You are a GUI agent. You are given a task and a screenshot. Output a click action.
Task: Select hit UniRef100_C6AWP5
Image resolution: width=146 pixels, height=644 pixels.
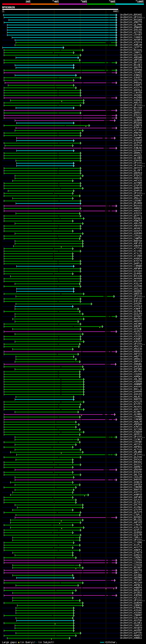(131, 138)
